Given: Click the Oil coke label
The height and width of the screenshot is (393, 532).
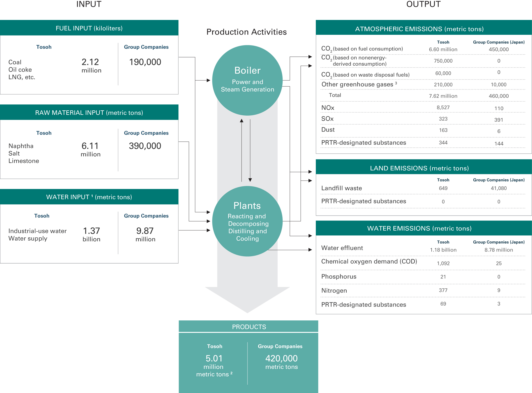Looking at the screenshot, I should click(x=20, y=70).
